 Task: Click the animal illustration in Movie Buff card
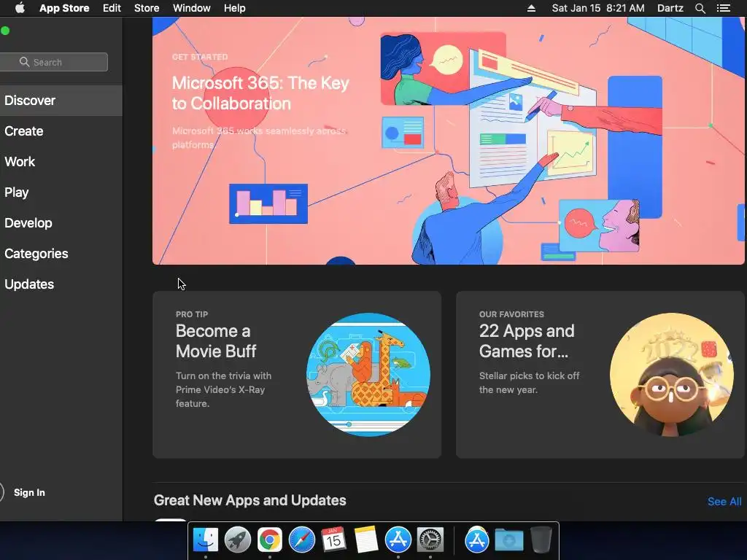click(x=368, y=375)
